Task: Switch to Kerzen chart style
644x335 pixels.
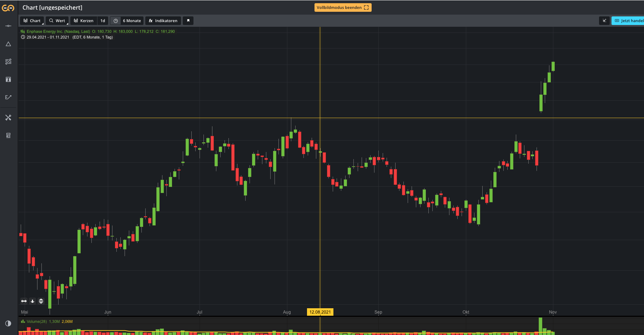Action: 84,21
